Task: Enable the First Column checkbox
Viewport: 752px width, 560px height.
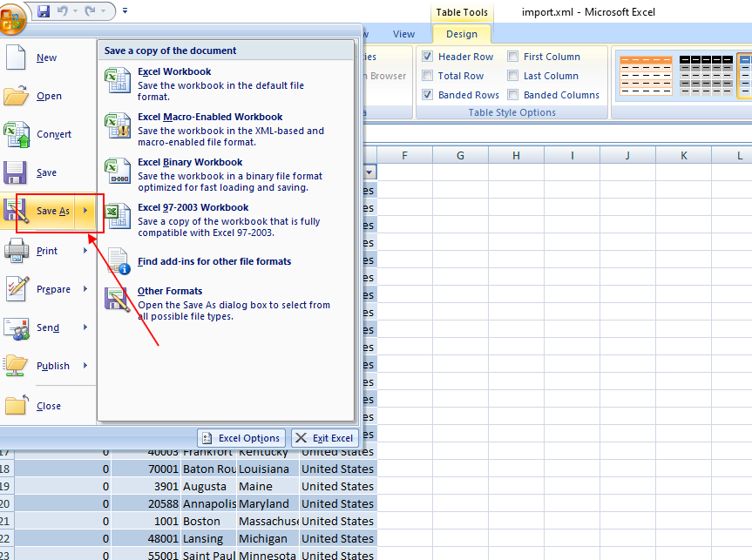Action: 512,57
